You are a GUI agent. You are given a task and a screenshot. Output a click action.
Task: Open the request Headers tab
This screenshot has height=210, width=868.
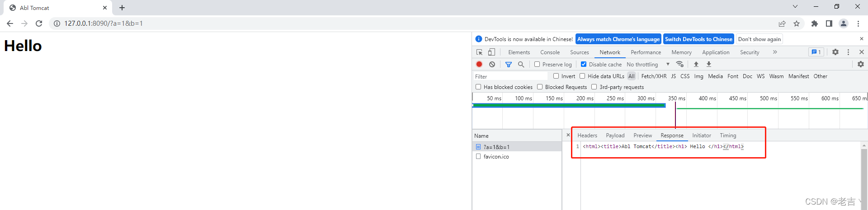pyautogui.click(x=587, y=135)
